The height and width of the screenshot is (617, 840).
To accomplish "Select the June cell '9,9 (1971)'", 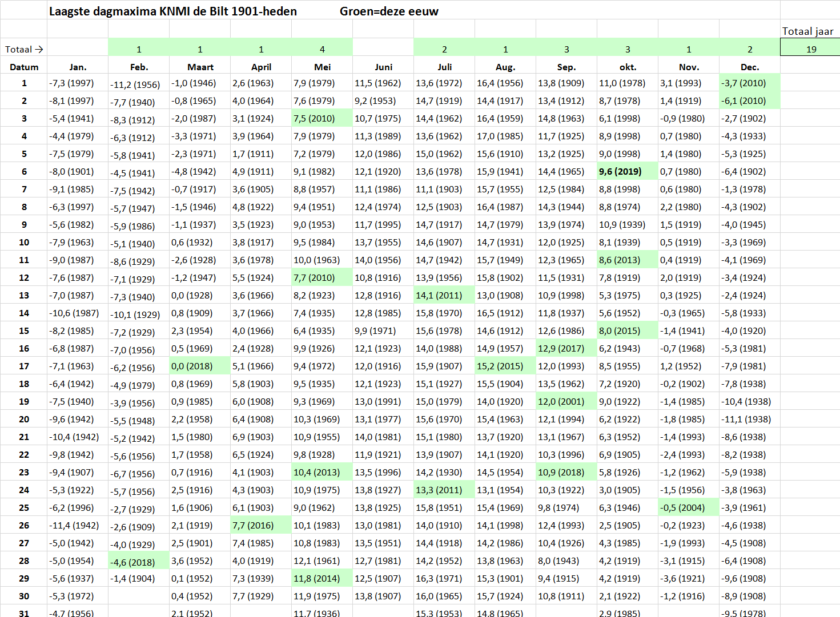I will (x=383, y=330).
